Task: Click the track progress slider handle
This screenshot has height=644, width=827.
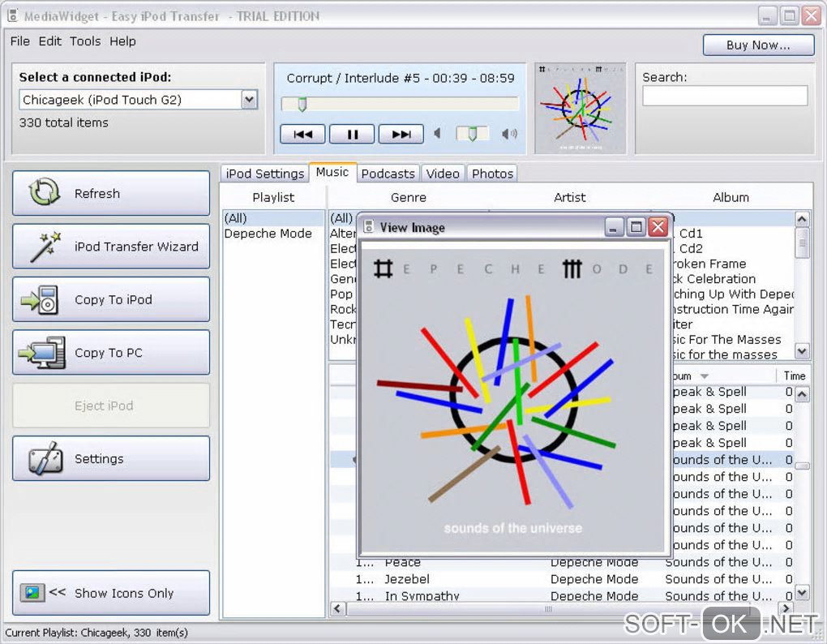Action: pos(302,105)
